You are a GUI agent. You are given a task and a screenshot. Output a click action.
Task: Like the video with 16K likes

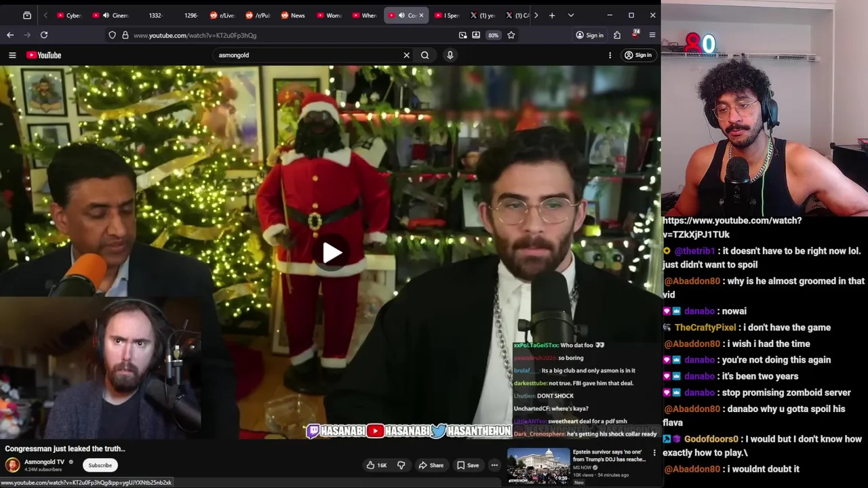pos(376,465)
